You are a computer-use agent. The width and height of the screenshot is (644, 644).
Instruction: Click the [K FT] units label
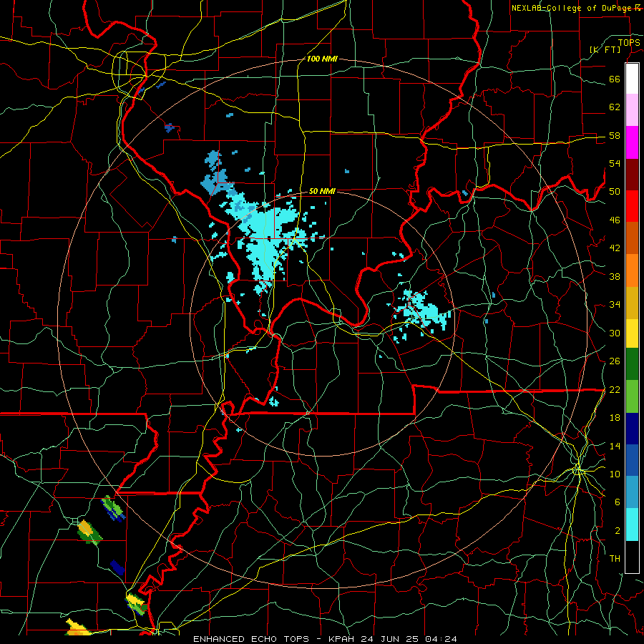(605, 49)
